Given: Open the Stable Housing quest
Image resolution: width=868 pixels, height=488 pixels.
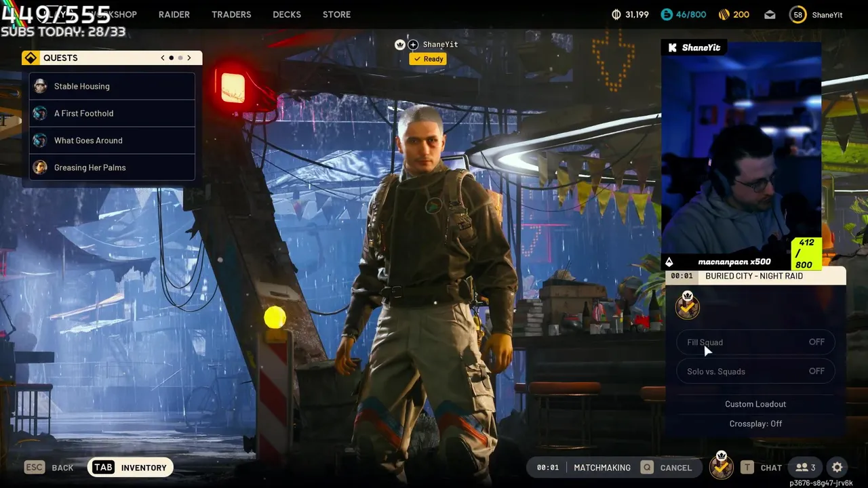Looking at the screenshot, I should (112, 86).
